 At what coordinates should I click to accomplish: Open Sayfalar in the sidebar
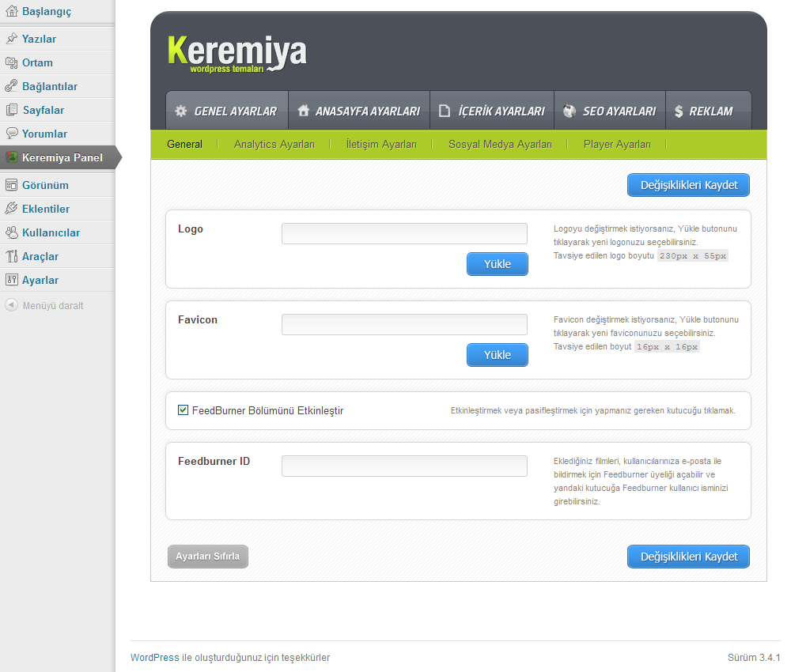tap(44, 110)
